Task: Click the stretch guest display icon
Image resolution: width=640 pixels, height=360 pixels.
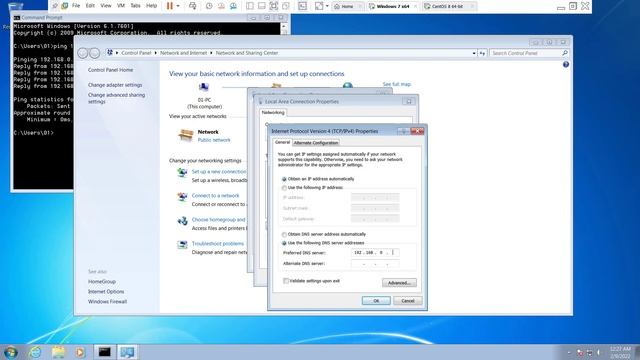Action: (x=319, y=6)
